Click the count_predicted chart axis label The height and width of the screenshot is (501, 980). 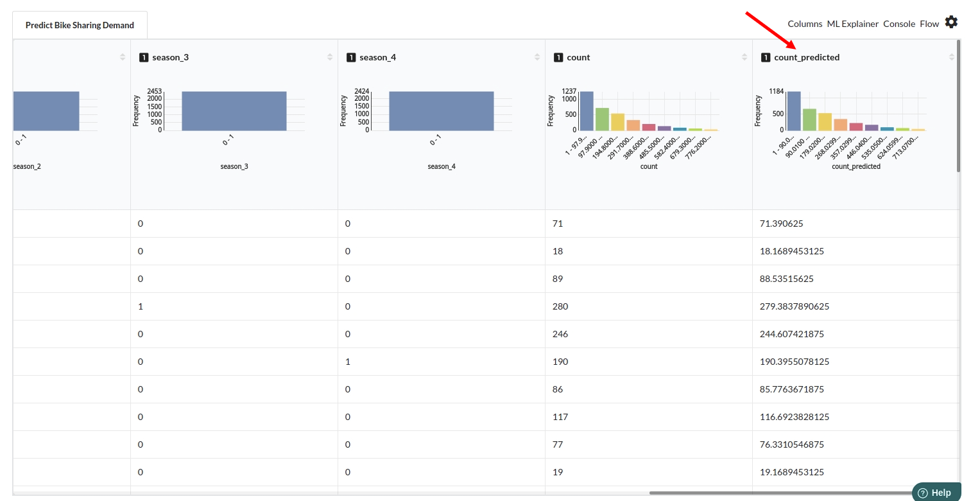click(x=856, y=166)
